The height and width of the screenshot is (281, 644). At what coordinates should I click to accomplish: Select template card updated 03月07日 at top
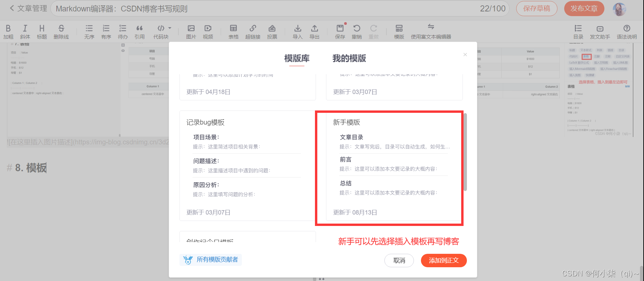point(394,87)
